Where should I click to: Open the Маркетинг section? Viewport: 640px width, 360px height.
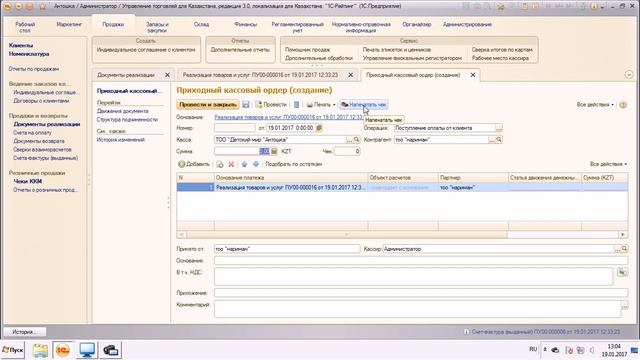pos(69,24)
